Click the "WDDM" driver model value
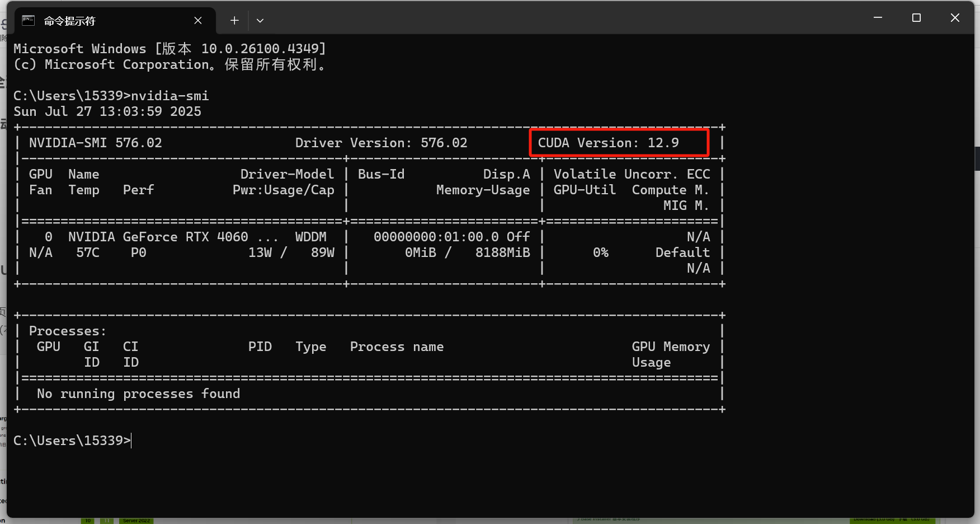 (311, 237)
